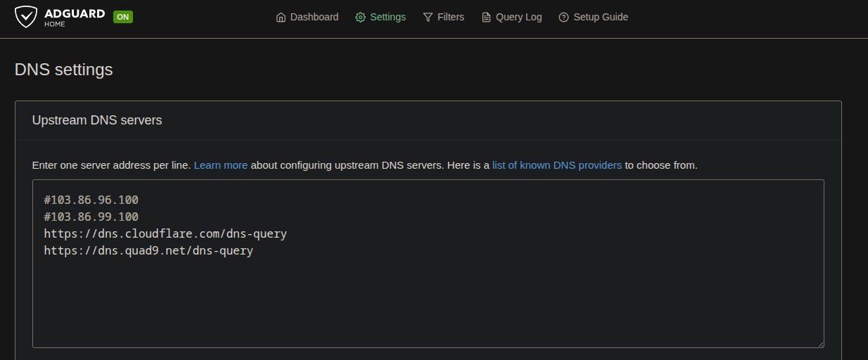Click the line #103.86.96.100 in textarea
Screen dimensions: 868x360
pyautogui.click(x=91, y=200)
